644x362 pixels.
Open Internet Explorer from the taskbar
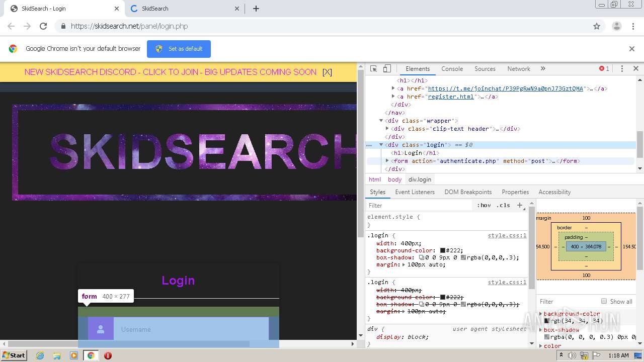pyautogui.click(x=40, y=355)
